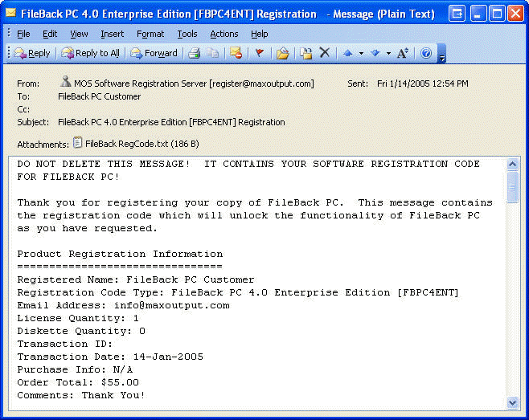Click the Sent date Fri 1/14/2005 12:54 PM

[x=422, y=84]
